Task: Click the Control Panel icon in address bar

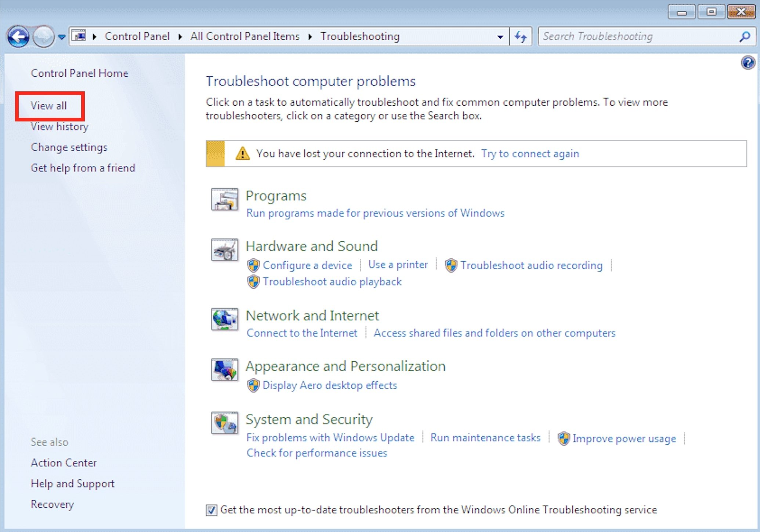Action: 79,36
